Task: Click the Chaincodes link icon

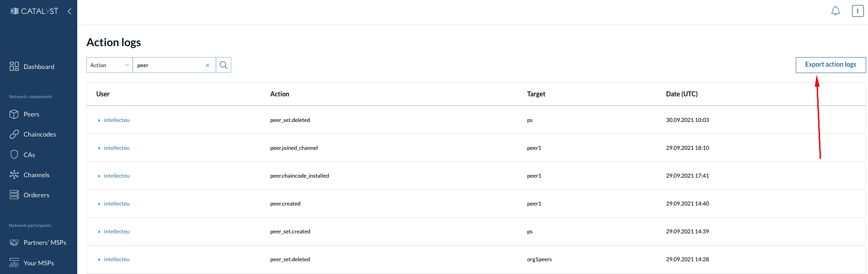Action: (x=14, y=134)
